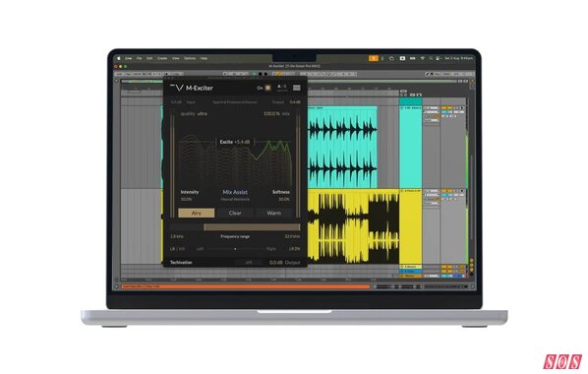Screen dimensions: 588x374
Task: Open the Create menu
Action: [162, 59]
